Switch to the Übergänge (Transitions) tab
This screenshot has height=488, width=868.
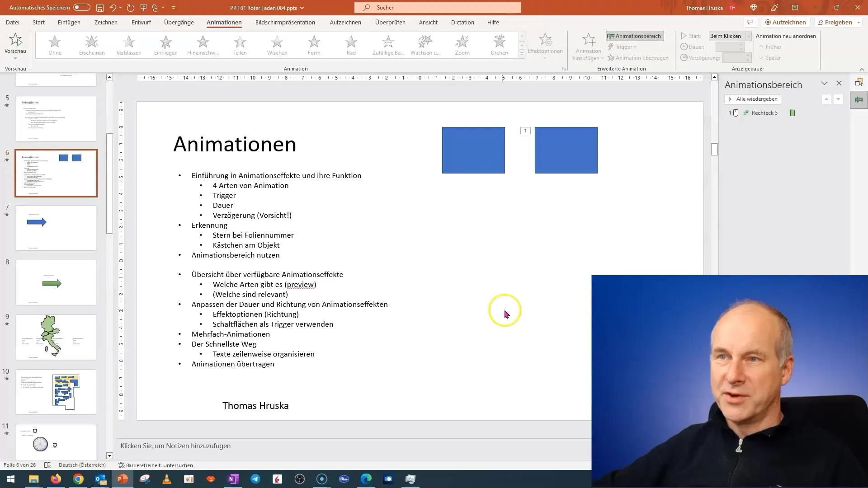click(178, 23)
